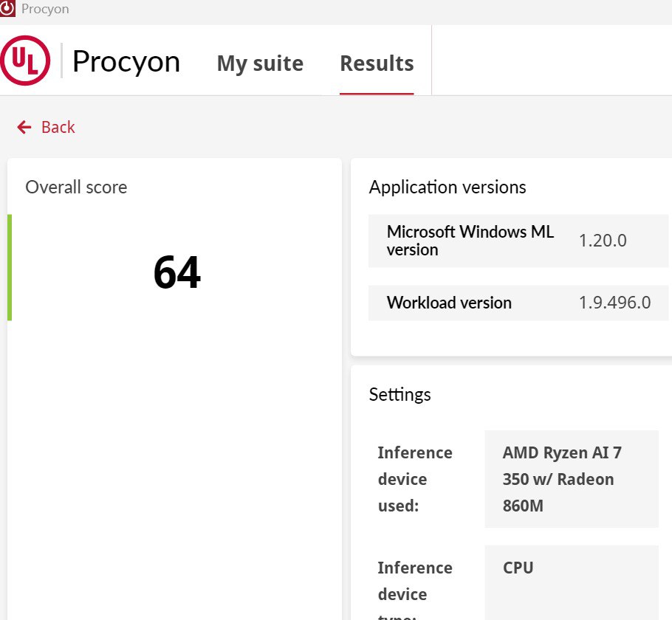Go back using the Back link

click(x=58, y=127)
